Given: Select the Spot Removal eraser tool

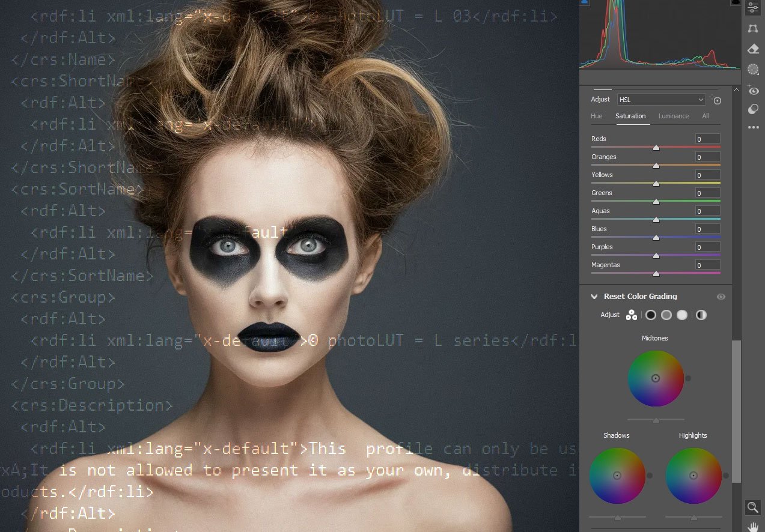Looking at the screenshot, I should click(x=753, y=49).
